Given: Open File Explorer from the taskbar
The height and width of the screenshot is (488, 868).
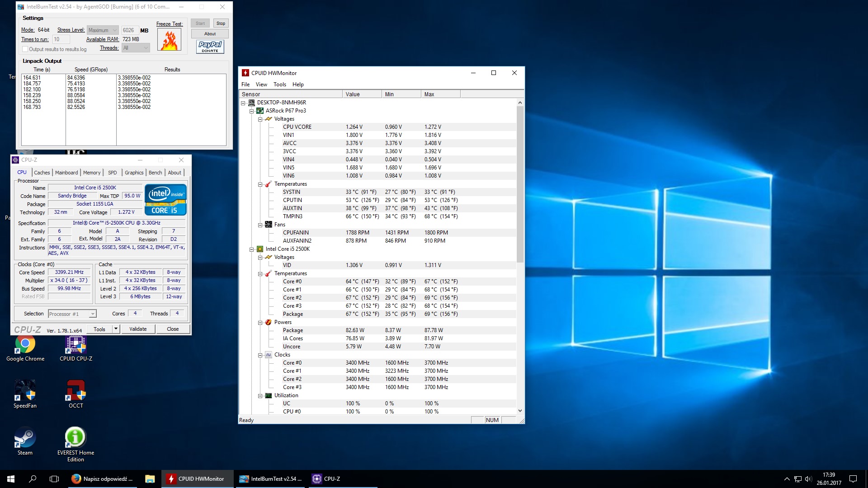Looking at the screenshot, I should click(x=150, y=479).
